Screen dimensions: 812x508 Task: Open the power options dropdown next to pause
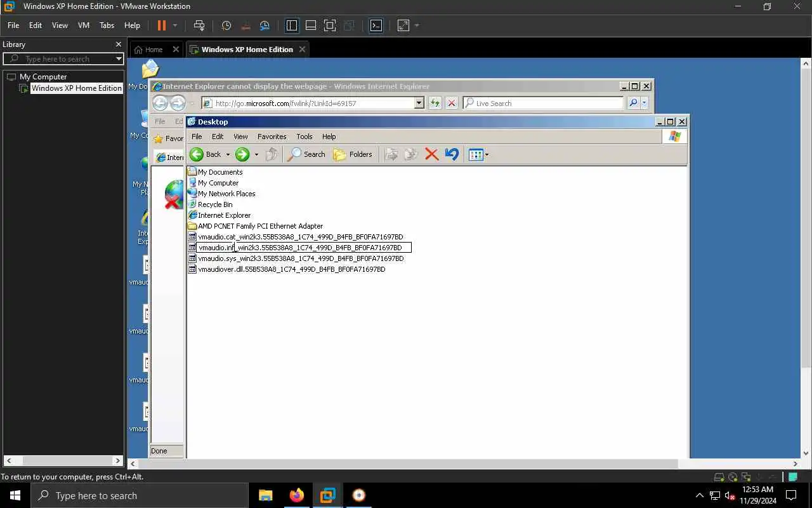pyautogui.click(x=175, y=26)
